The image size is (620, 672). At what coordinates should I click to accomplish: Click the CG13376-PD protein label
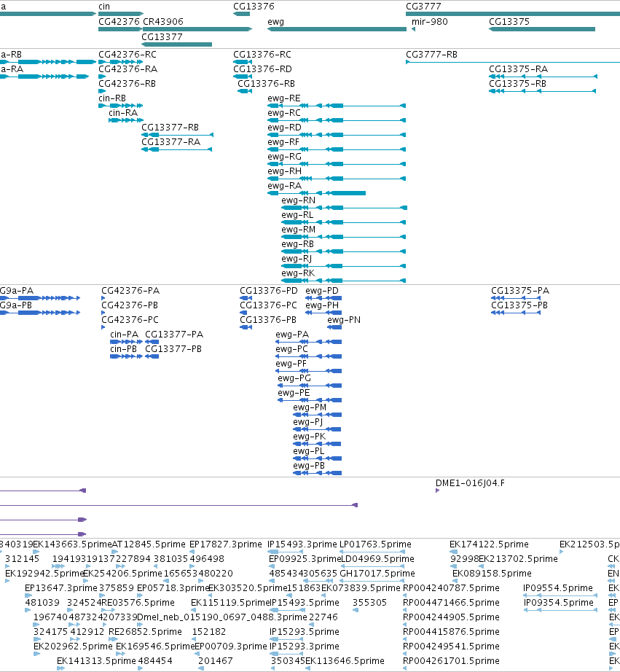pyautogui.click(x=269, y=291)
